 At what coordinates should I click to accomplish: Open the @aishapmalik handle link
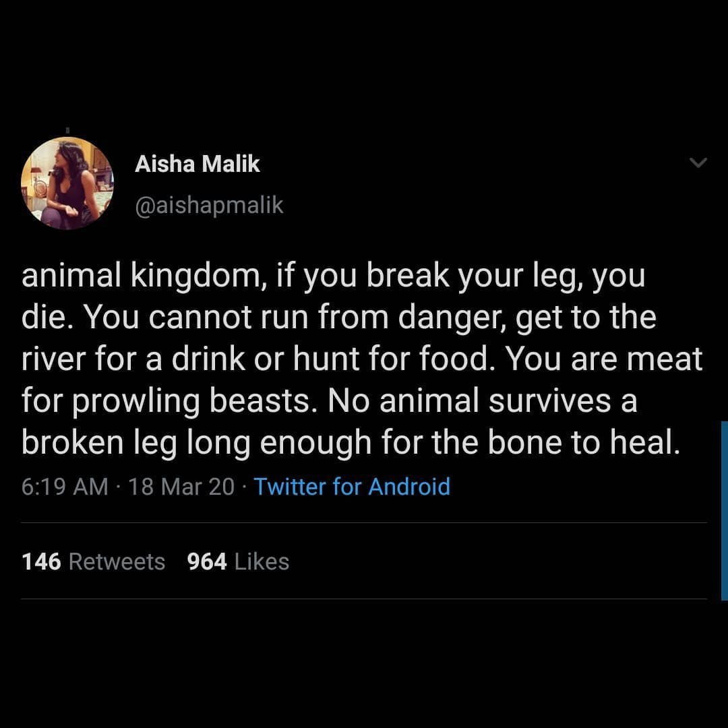[209, 205]
